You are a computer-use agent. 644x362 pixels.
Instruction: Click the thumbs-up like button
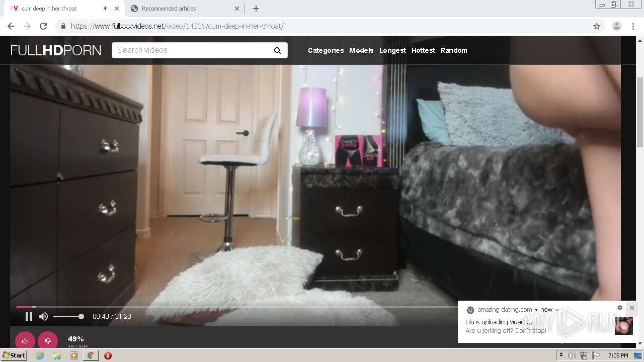[25, 340]
